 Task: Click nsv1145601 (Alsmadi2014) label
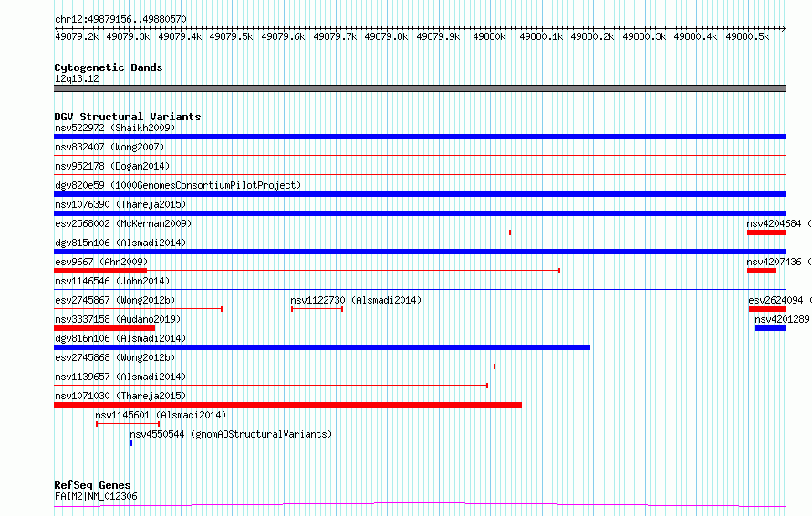(x=161, y=415)
